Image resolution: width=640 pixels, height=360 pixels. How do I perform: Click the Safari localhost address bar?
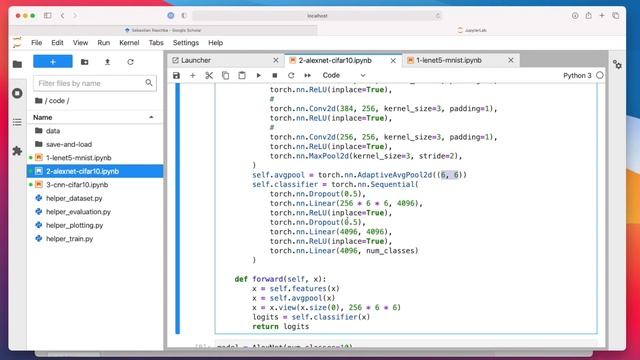[317, 16]
